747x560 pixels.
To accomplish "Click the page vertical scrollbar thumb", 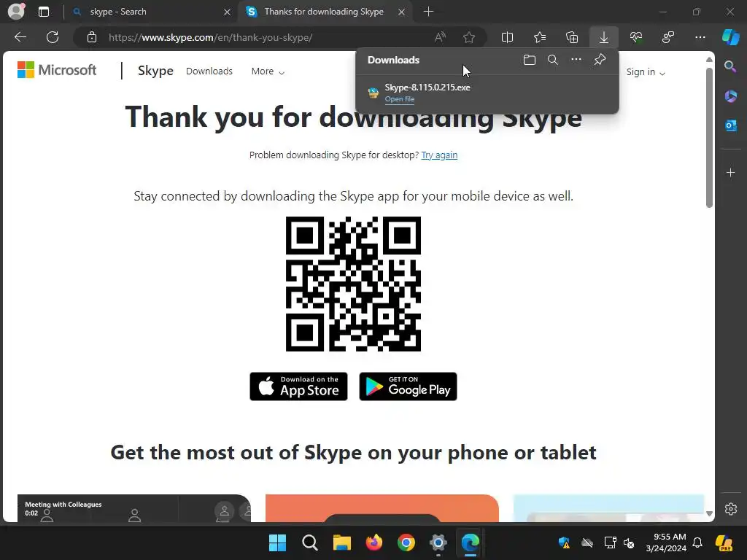I will pyautogui.click(x=709, y=138).
